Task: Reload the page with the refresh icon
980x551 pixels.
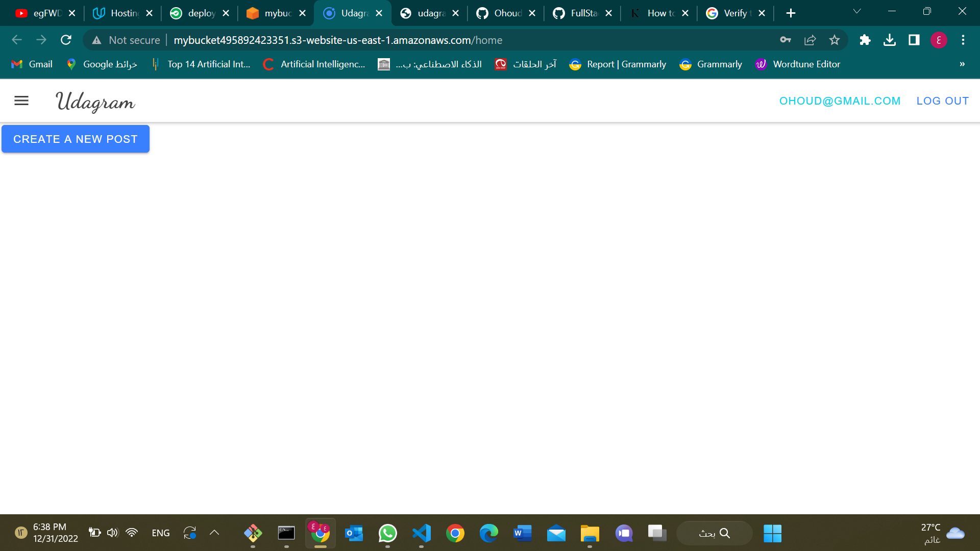Action: (66, 40)
